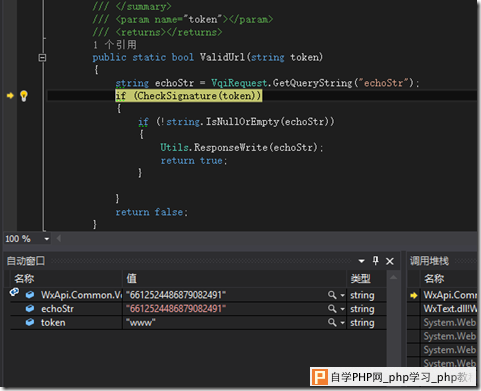Open the 自动窗口 panel options dropdown
The image size is (481, 391).
tap(362, 261)
